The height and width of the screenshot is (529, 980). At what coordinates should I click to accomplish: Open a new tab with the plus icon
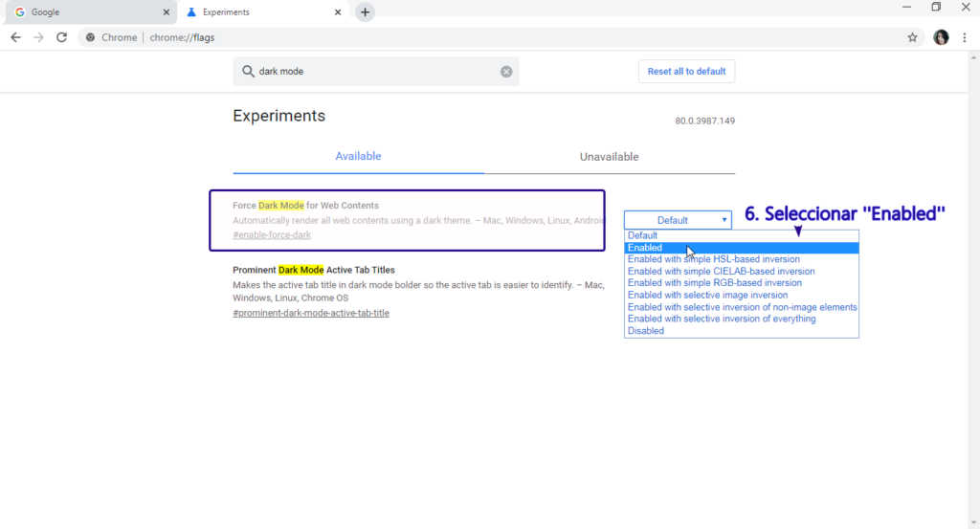coord(365,12)
